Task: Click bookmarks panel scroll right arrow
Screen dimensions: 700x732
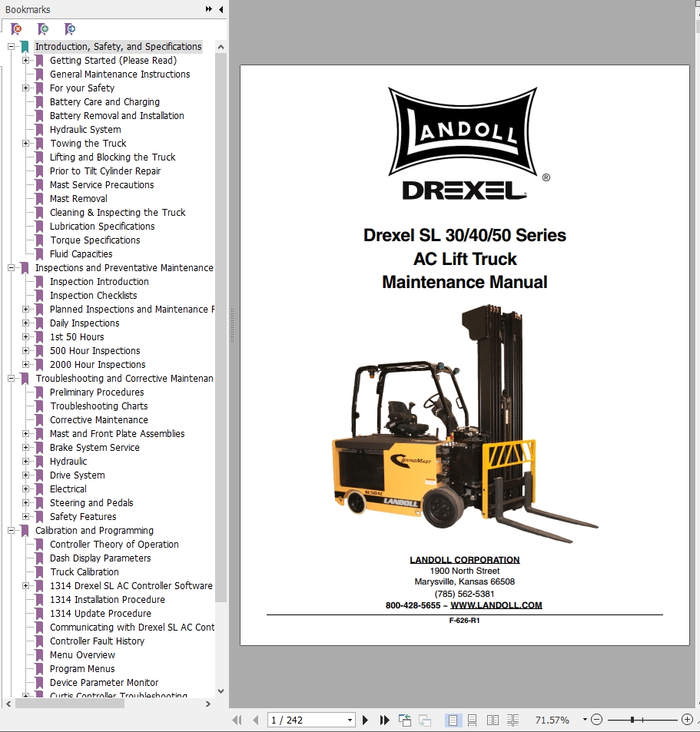Action: 208,704
